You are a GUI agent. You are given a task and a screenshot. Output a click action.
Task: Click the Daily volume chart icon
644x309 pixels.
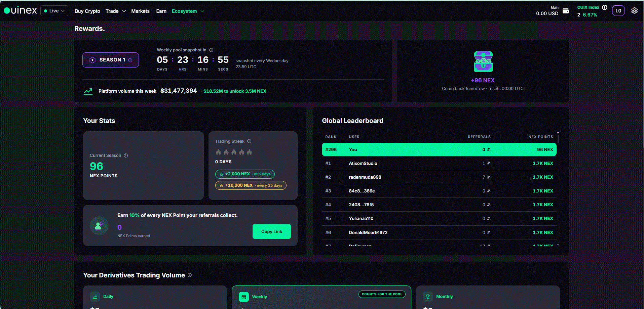[95, 297]
